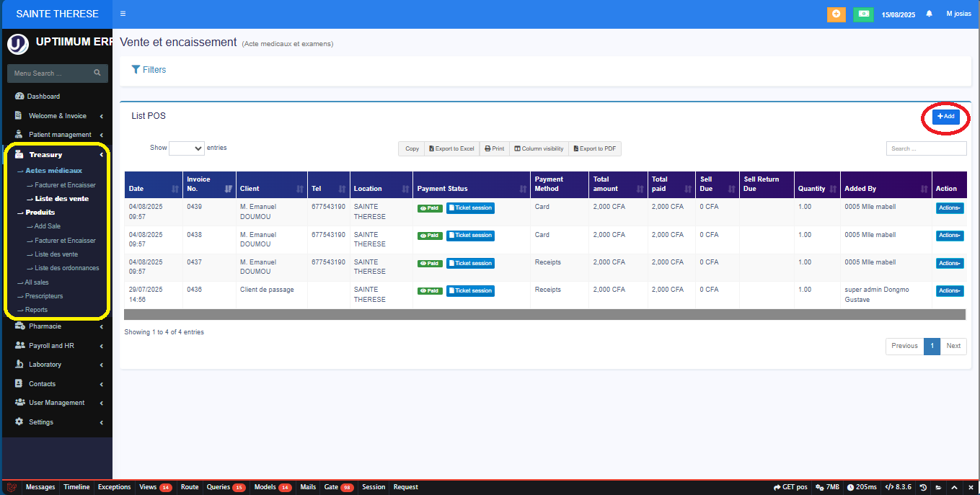Click the blue Add button

pos(945,117)
